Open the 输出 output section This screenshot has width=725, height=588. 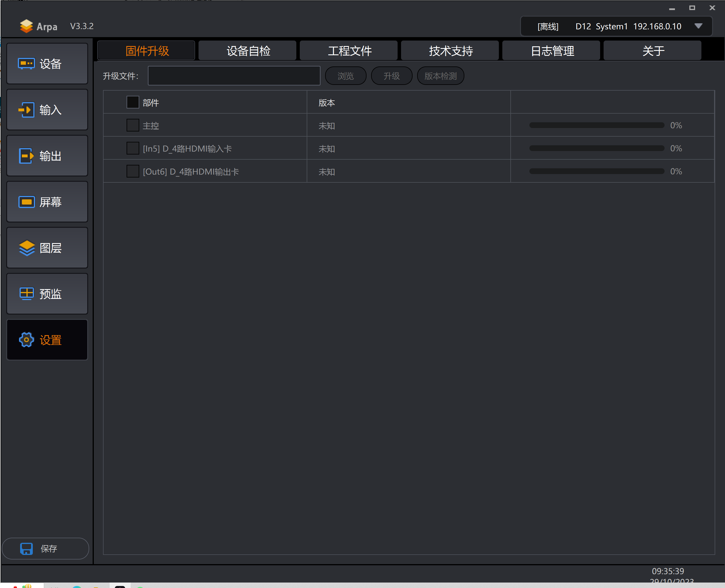47,156
